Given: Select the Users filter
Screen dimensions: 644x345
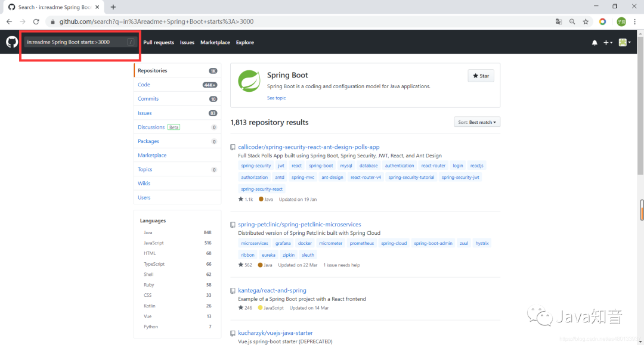Looking at the screenshot, I should (x=178, y=198).
